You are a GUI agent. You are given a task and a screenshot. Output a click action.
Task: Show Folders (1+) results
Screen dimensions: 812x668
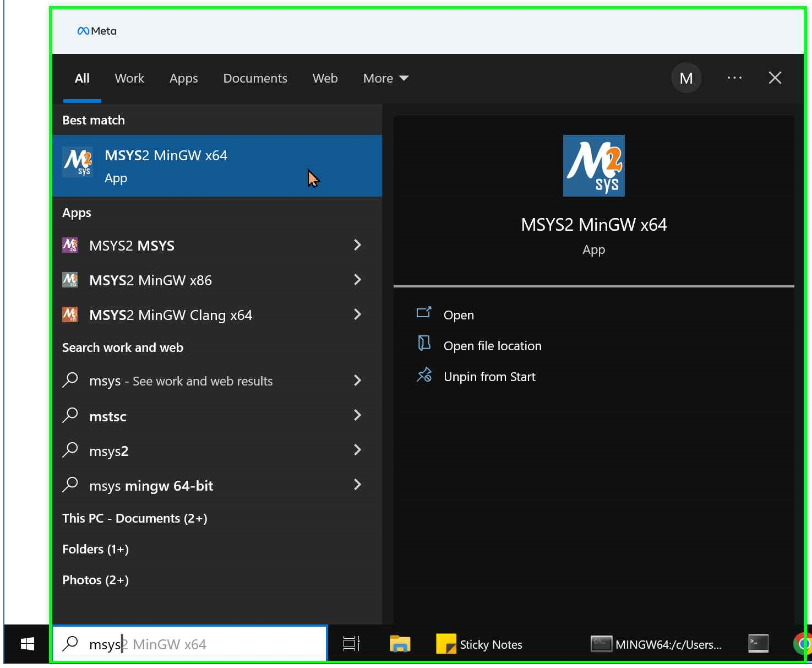(x=95, y=549)
